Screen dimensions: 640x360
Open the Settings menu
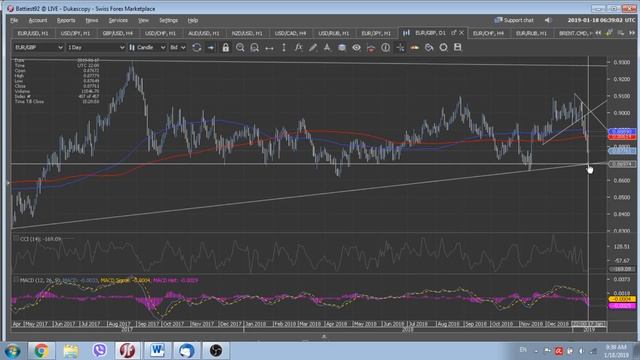click(169, 20)
